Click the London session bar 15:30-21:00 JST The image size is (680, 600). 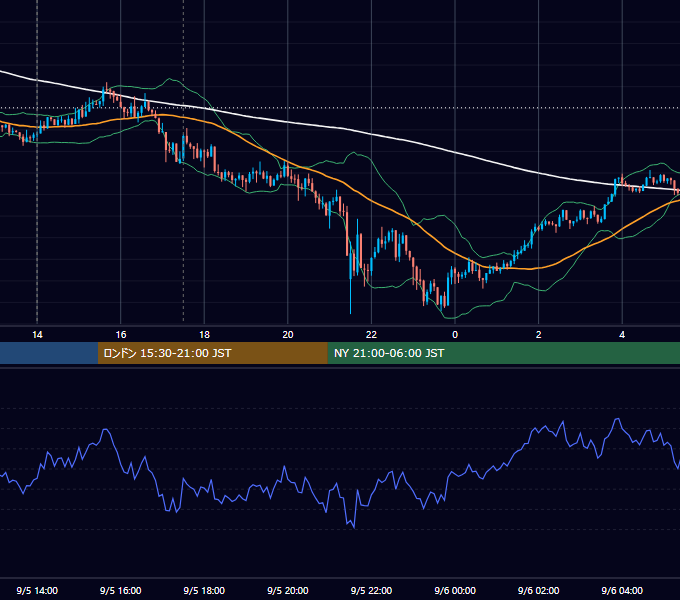[212, 353]
